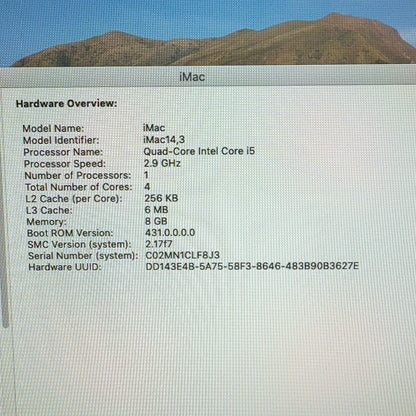Select the Hardware UUID value
This screenshot has width=416, height=416.
coord(252,266)
